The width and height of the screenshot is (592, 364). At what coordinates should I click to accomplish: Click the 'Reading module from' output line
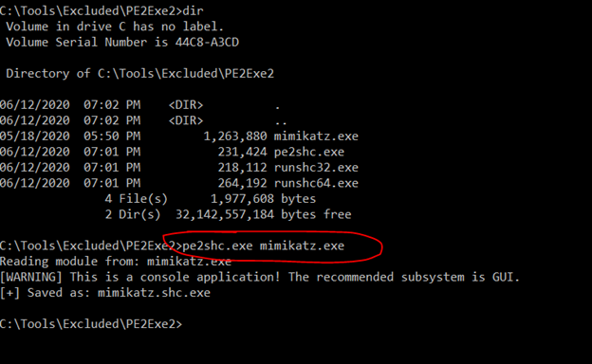[116, 262]
